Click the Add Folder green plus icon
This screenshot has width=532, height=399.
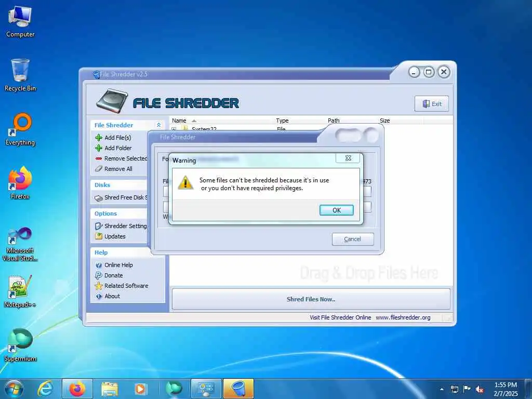tap(99, 148)
